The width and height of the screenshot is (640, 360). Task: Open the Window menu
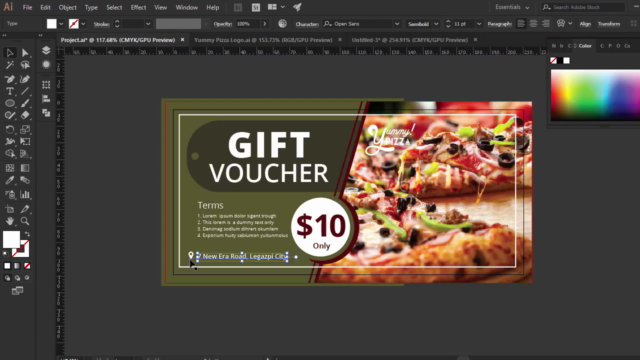(x=187, y=7)
